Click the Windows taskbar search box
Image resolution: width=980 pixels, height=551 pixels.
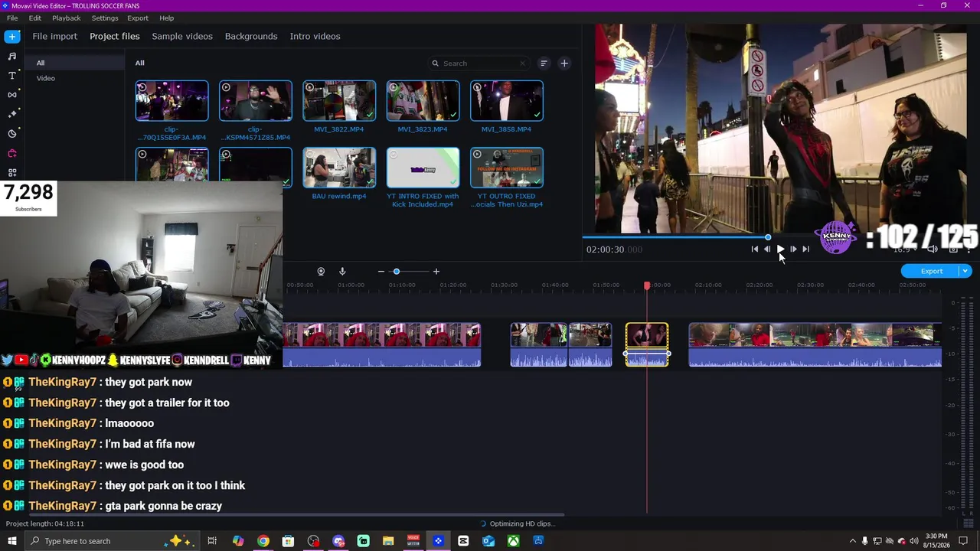tap(113, 541)
